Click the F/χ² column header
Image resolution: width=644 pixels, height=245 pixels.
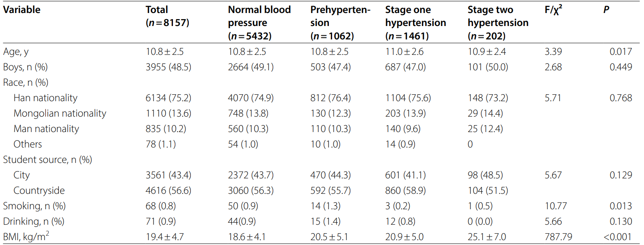click(x=553, y=10)
